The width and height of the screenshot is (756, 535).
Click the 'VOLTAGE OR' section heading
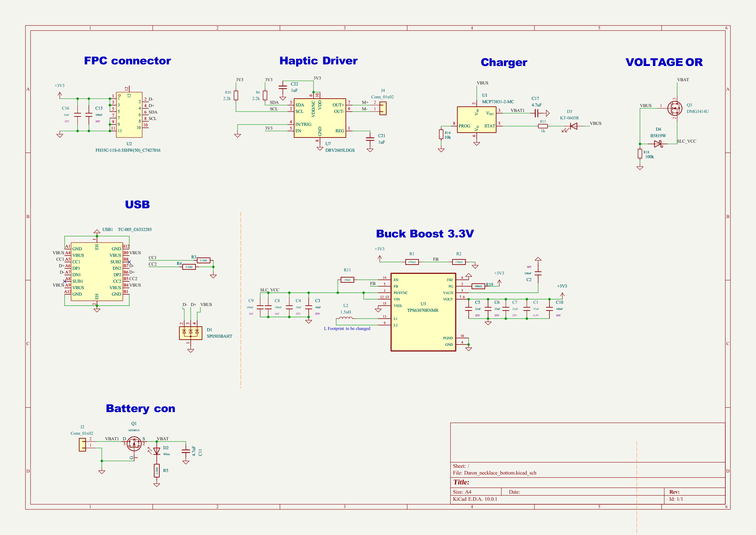(664, 62)
